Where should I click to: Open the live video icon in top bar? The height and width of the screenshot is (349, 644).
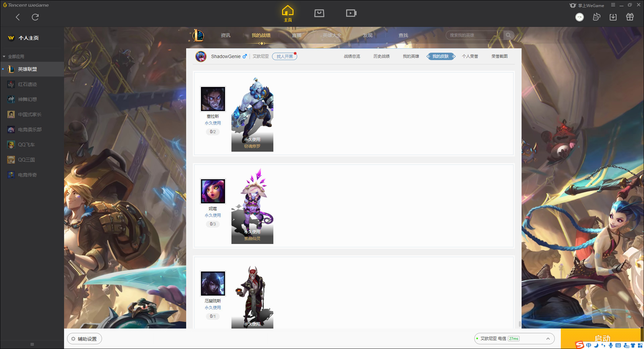point(351,13)
